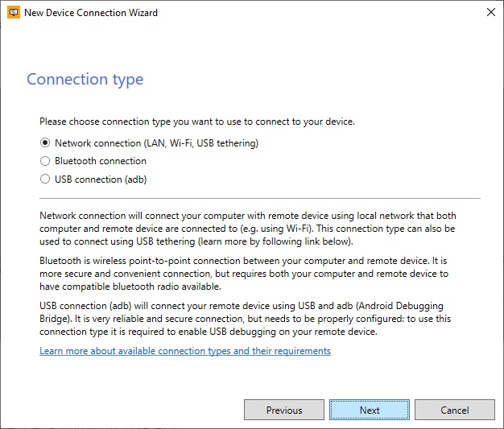Click the 'Please choose connection type' instruction text
Image resolution: width=504 pixels, height=429 pixels.
click(197, 122)
